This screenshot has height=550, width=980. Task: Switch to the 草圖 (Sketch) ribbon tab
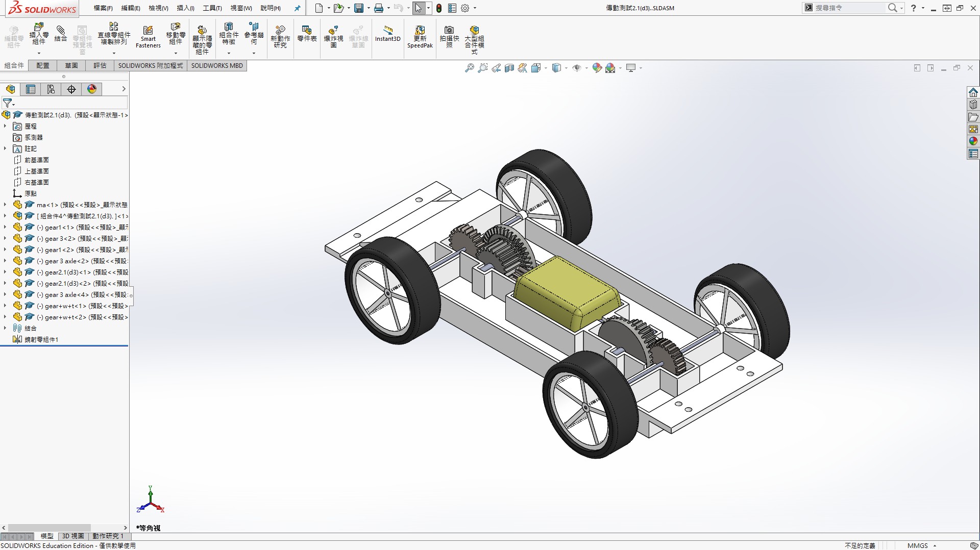tap(71, 66)
